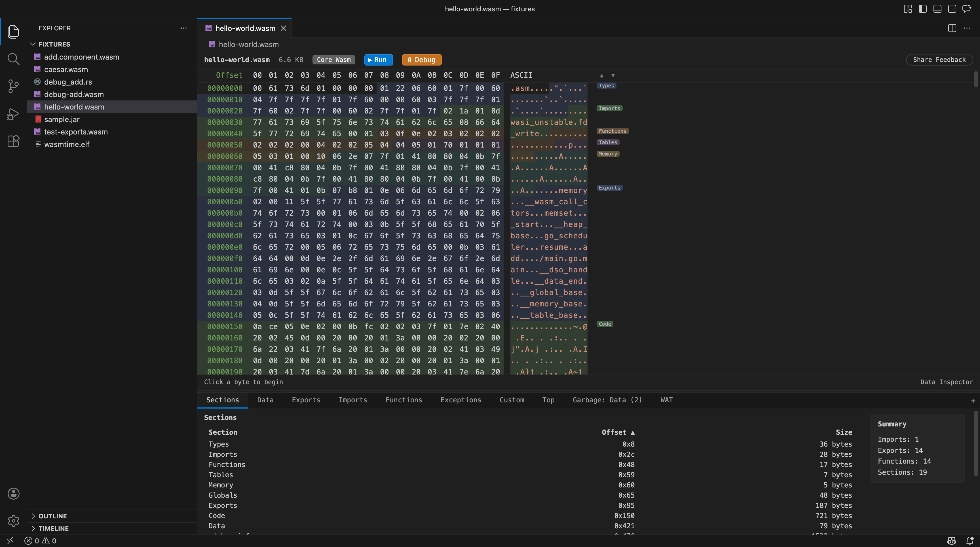Open the Explorer view in activity bar
The width and height of the screenshot is (980, 547).
click(x=13, y=31)
